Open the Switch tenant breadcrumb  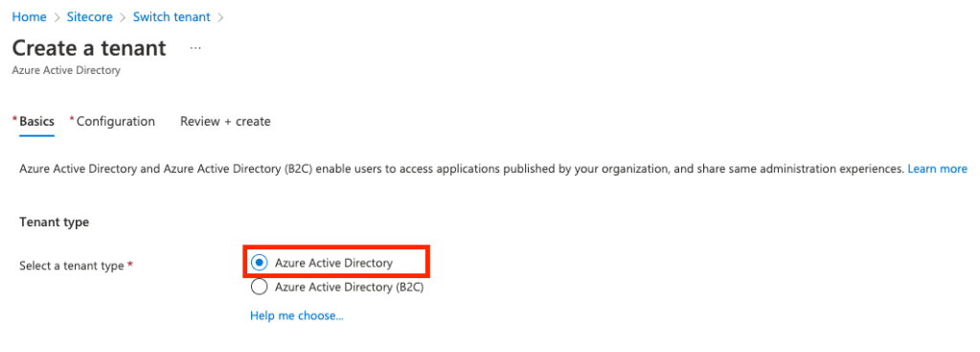[x=171, y=17]
